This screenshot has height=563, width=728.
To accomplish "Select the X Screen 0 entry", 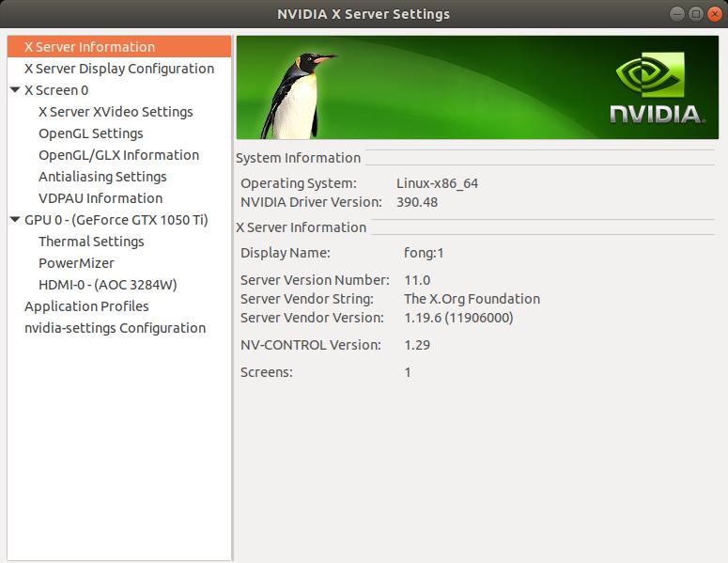I will click(56, 90).
